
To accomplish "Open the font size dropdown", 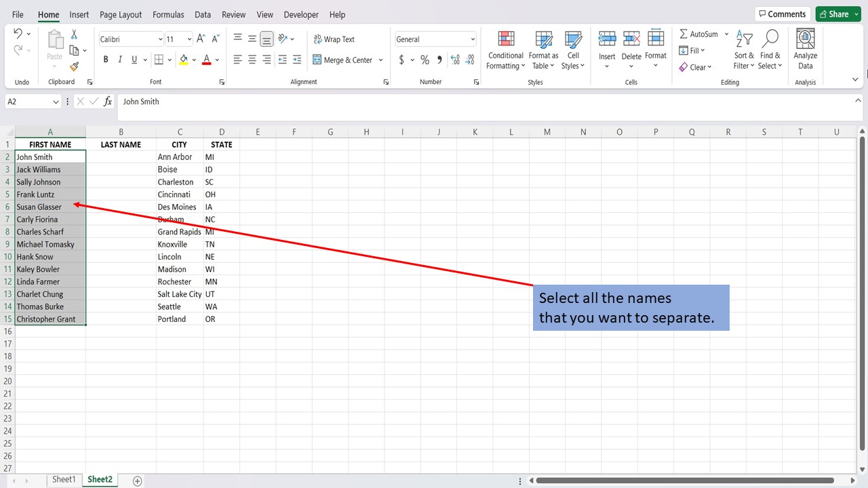I will click(x=189, y=39).
